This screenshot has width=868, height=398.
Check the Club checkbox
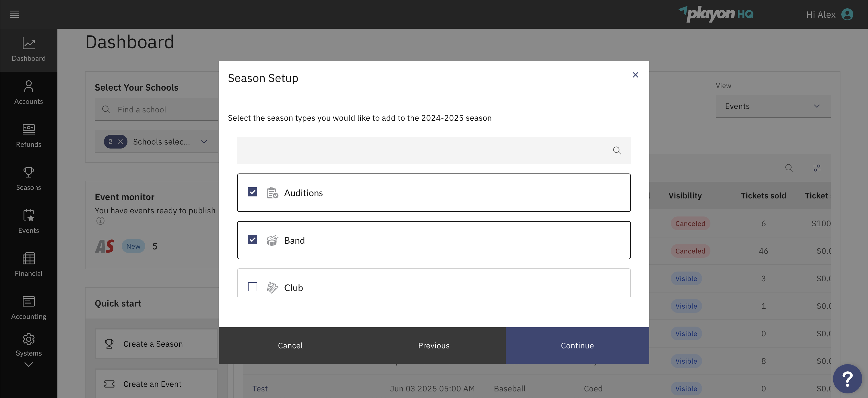(x=252, y=287)
